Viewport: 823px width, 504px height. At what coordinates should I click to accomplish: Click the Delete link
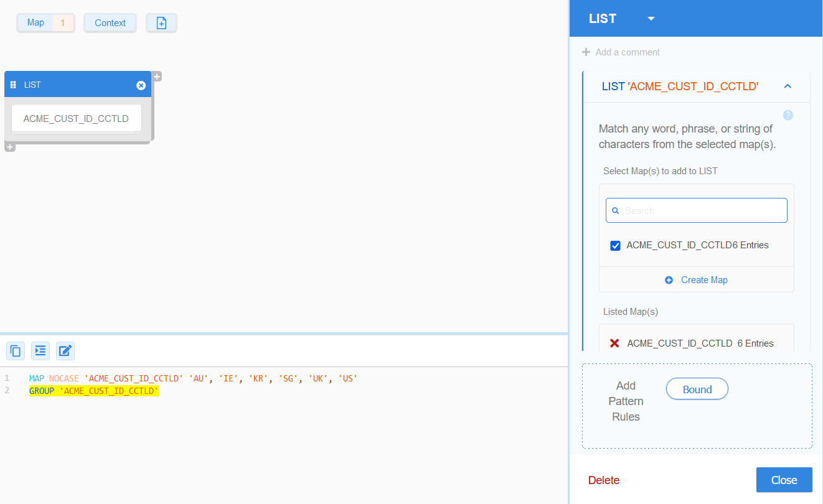[x=604, y=480]
